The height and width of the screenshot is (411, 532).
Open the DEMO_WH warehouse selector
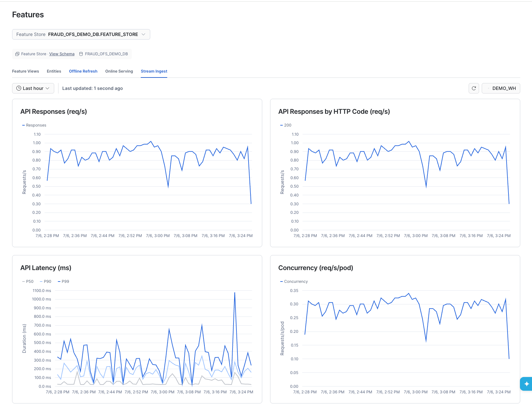click(501, 88)
